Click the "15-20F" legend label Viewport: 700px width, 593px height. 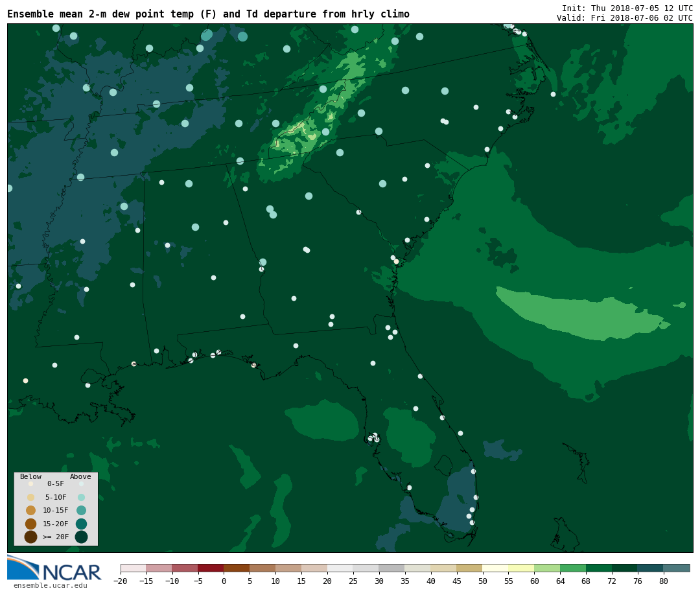[56, 524]
